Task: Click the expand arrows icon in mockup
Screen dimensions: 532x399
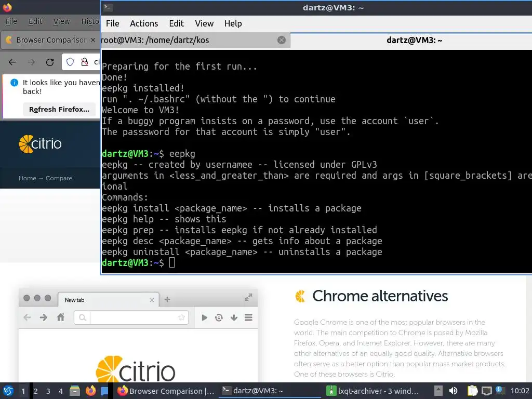Action: tap(248, 297)
